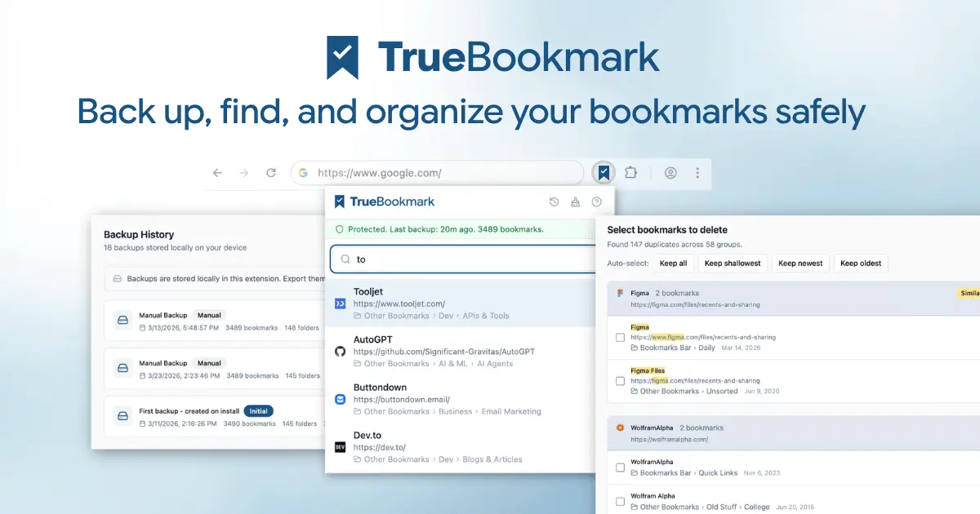This screenshot has height=514, width=980.
Task: Select the 3/13/2026 Manual Backup entry
Action: pos(216,321)
